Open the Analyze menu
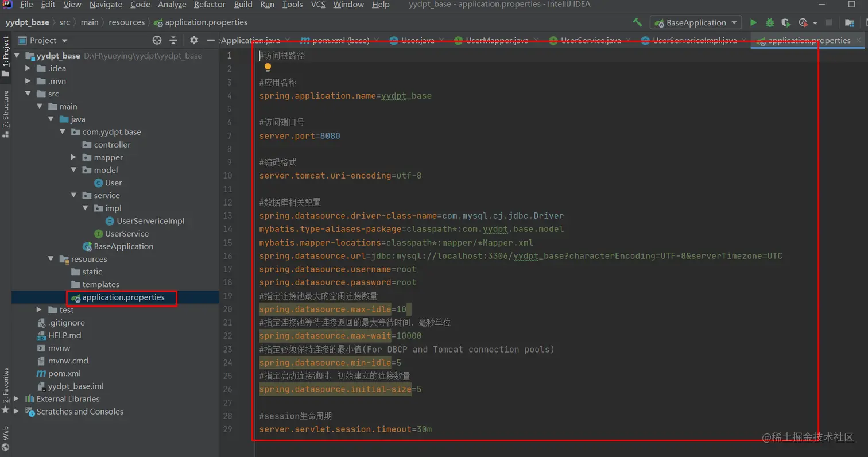The height and width of the screenshot is (457, 868). (x=172, y=5)
